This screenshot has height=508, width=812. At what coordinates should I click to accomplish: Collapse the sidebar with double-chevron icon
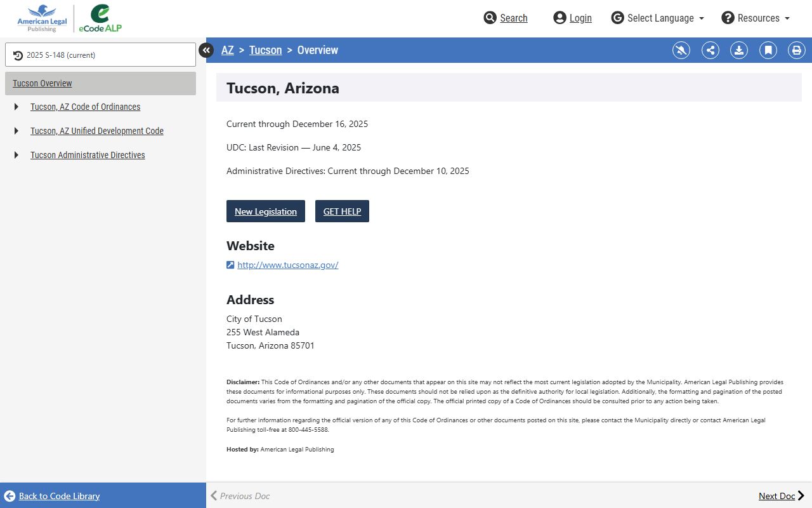coord(206,50)
